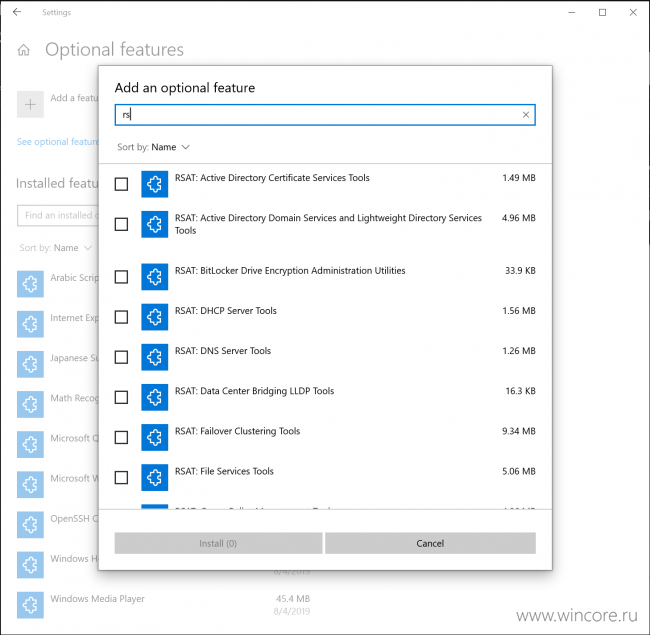Click puzzle icon for BitLocker Drive Encryption
650x635 pixels.
click(155, 277)
